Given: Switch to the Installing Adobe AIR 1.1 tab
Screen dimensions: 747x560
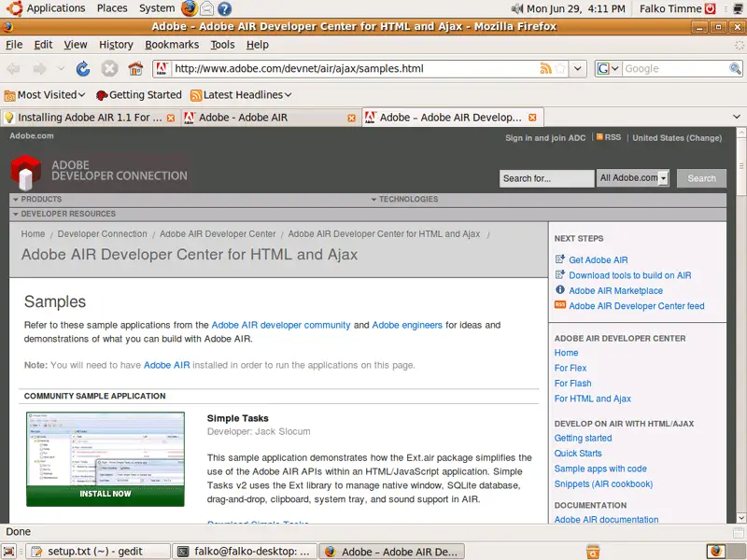Looking at the screenshot, I should (90, 118).
